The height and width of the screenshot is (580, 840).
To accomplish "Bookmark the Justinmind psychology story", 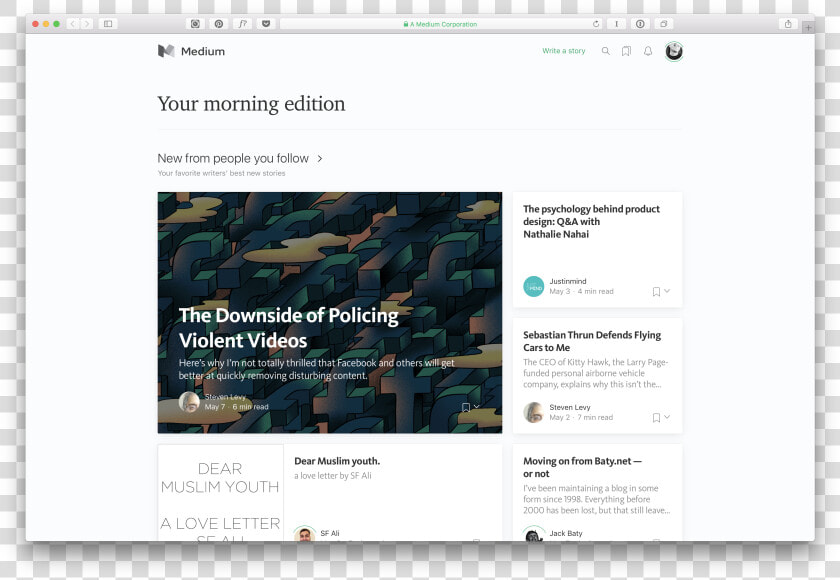I will click(x=656, y=292).
